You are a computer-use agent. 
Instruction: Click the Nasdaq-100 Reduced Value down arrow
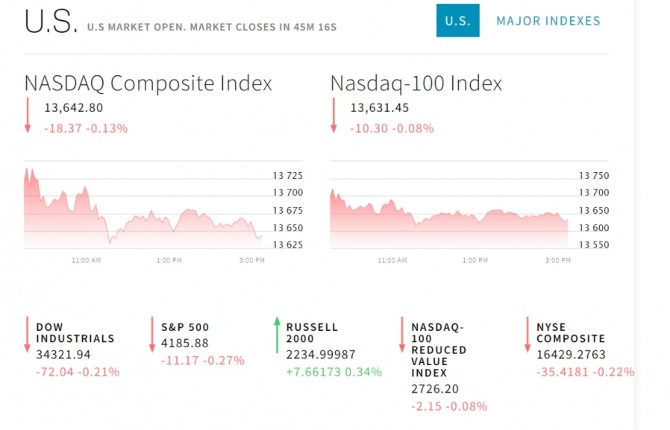(403, 335)
